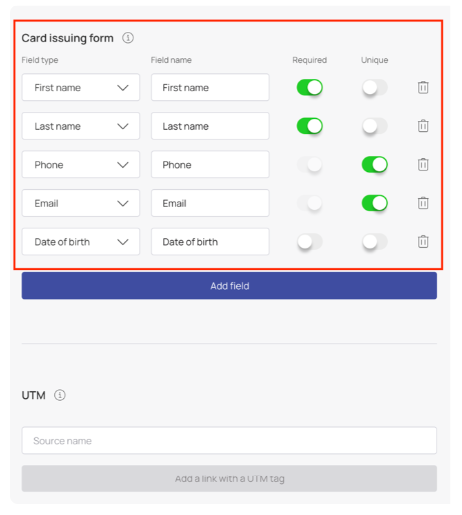The width and height of the screenshot is (462, 515).
Task: Open the First name field type dropdown
Action: [81, 87]
